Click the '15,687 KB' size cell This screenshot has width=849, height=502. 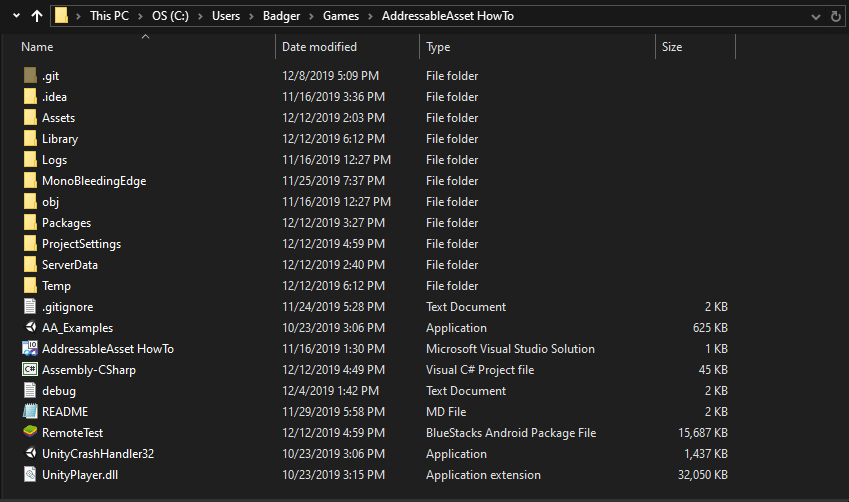pos(703,433)
